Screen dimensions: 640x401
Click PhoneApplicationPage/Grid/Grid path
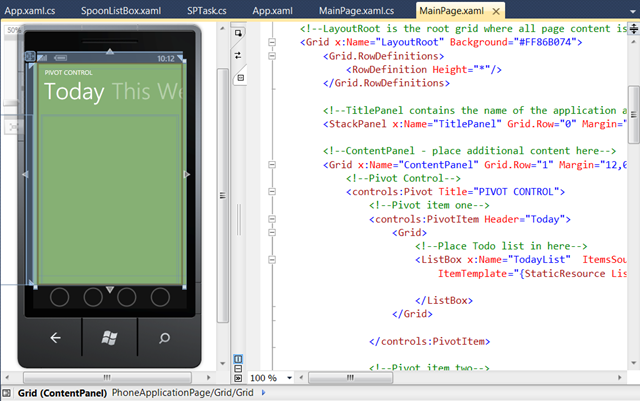click(182, 393)
